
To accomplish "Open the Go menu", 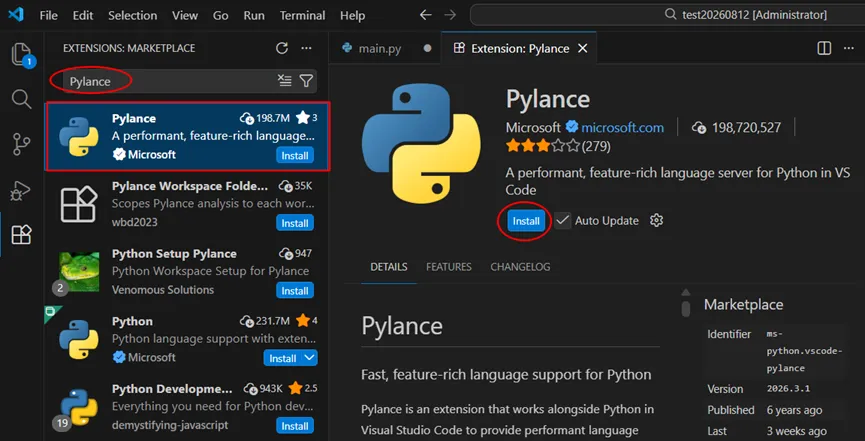I will 221,15.
